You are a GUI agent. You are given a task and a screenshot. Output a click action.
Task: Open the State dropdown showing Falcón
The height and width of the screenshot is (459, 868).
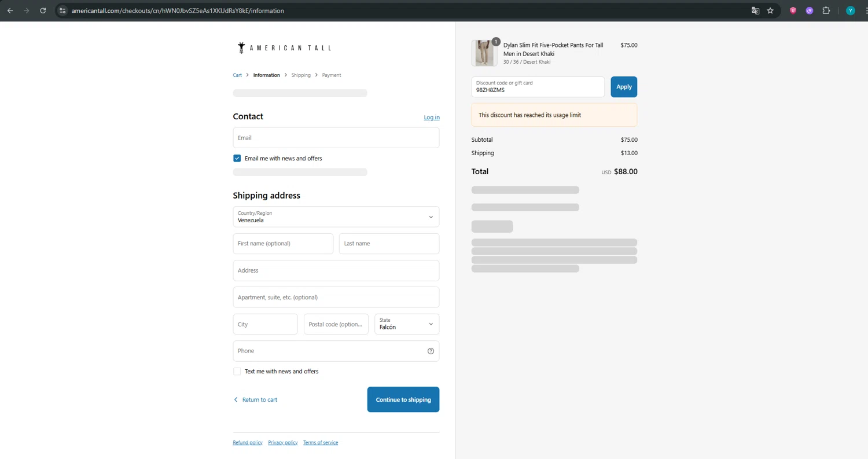coord(407,324)
